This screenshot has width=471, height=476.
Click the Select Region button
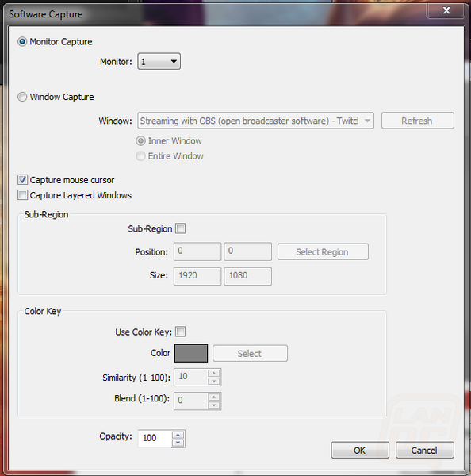pyautogui.click(x=323, y=251)
